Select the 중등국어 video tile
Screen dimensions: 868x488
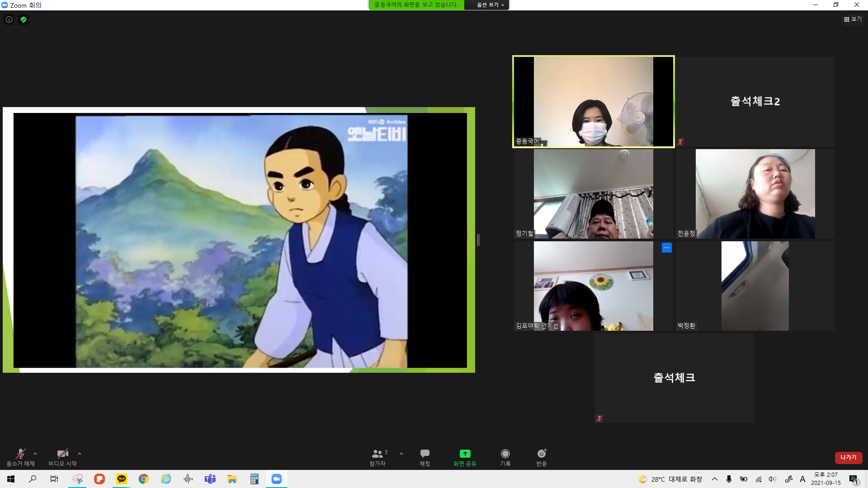tap(594, 101)
